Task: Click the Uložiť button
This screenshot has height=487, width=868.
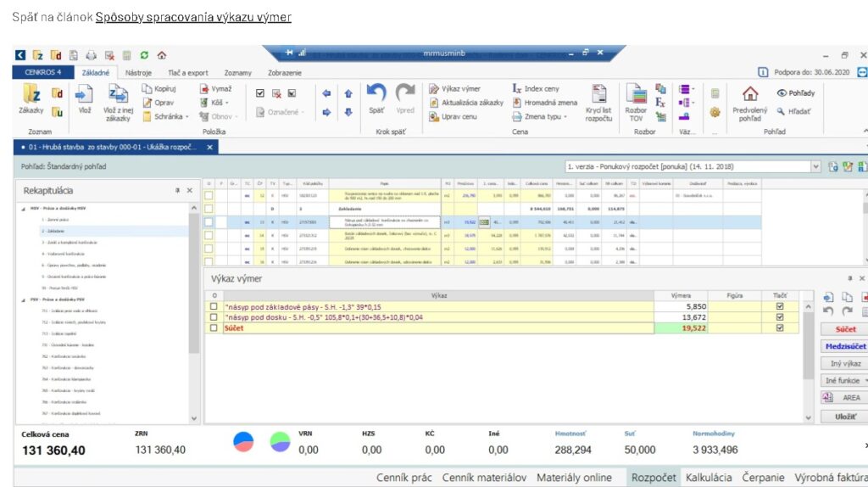Action: [845, 417]
